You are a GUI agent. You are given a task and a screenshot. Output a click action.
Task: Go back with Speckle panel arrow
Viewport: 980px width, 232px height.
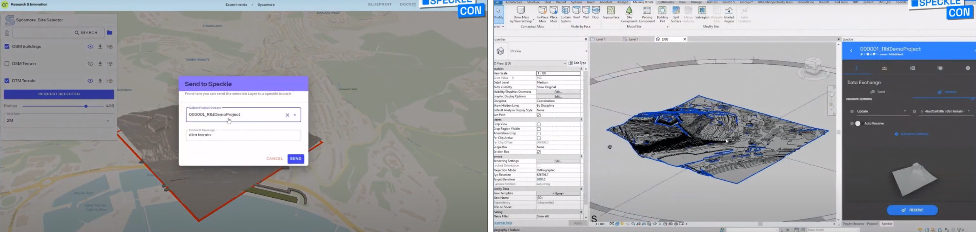coord(852,51)
